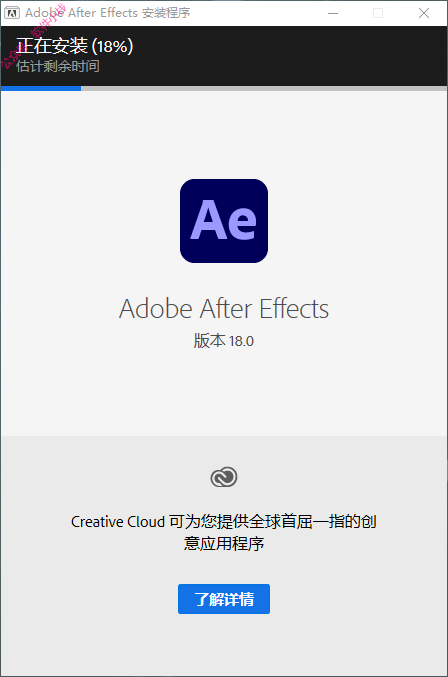448x677 pixels.
Task: Click the After Effects Ae app icon
Action: point(224,221)
